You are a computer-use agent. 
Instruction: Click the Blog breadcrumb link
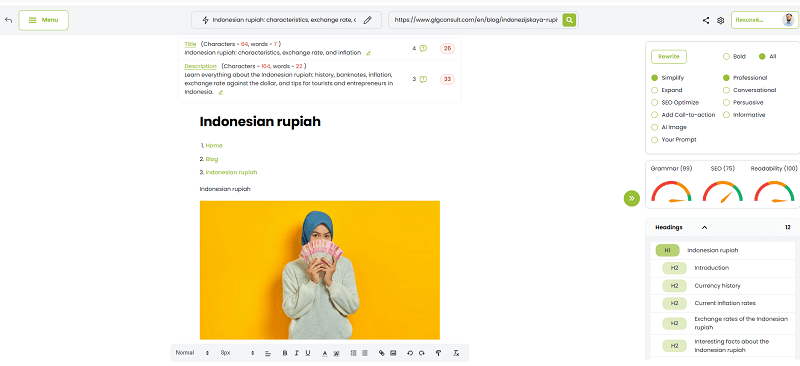[212, 159]
